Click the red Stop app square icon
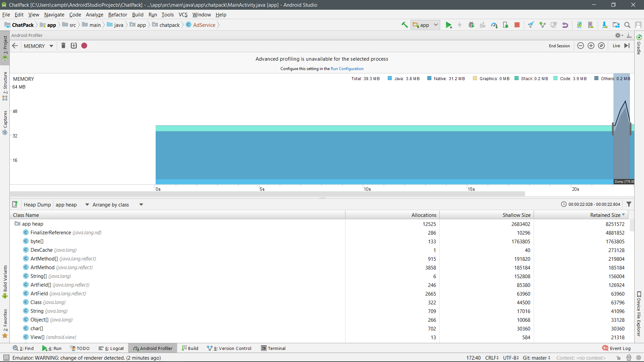This screenshot has height=362, width=644. point(517,25)
